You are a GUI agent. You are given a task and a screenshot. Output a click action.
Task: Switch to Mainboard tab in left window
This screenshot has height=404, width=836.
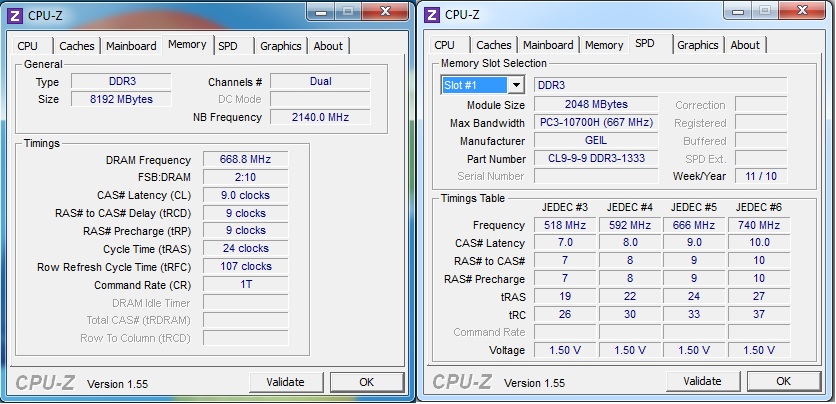[131, 46]
